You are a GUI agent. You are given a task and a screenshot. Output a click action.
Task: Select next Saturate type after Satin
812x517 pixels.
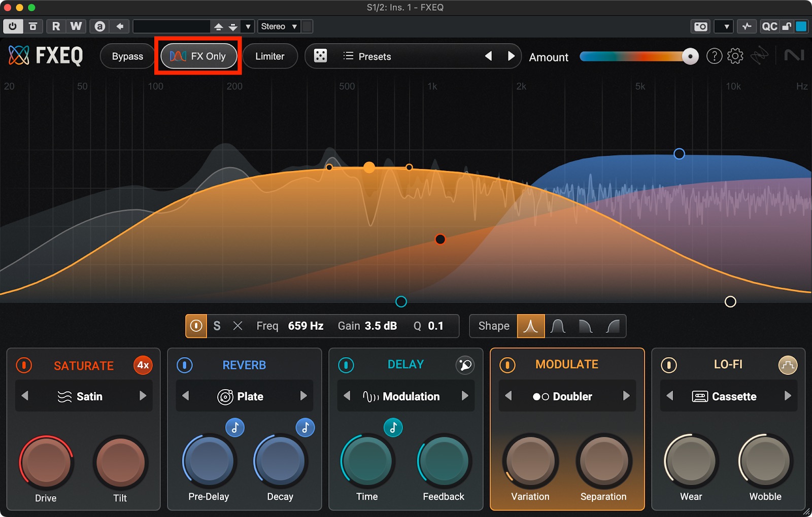click(143, 396)
